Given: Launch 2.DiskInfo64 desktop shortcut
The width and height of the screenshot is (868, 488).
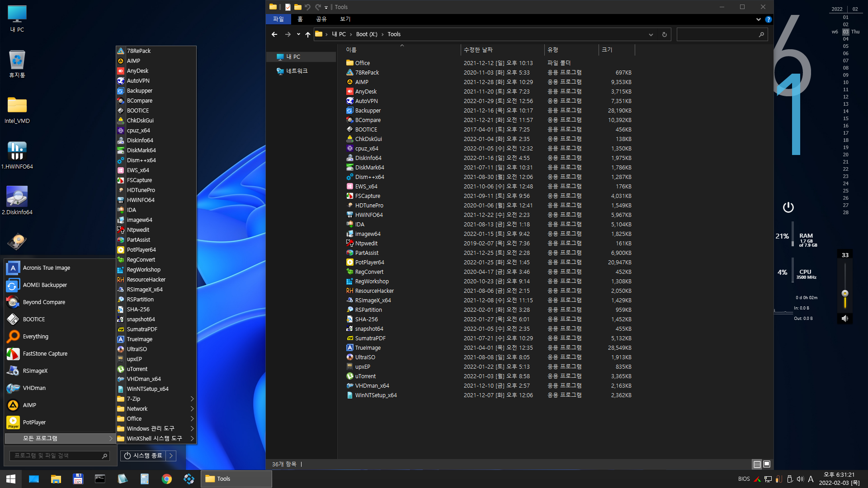Looking at the screenshot, I should click(17, 201).
